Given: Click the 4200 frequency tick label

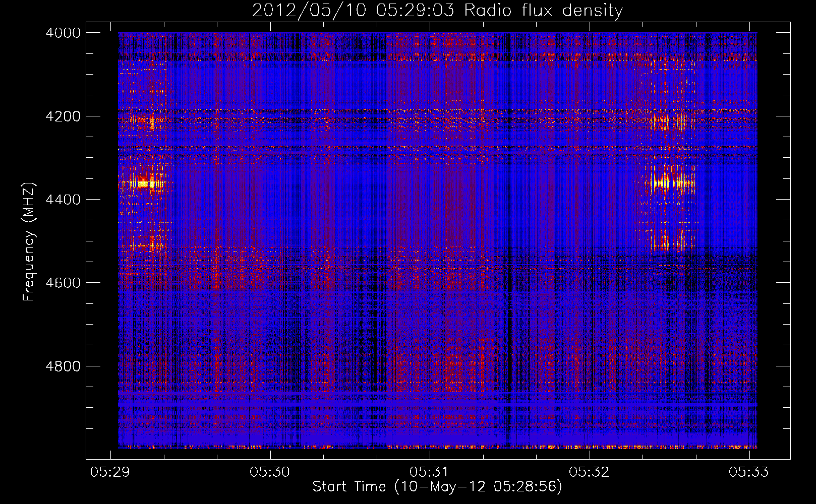Looking at the screenshot, I should pyautogui.click(x=63, y=116).
